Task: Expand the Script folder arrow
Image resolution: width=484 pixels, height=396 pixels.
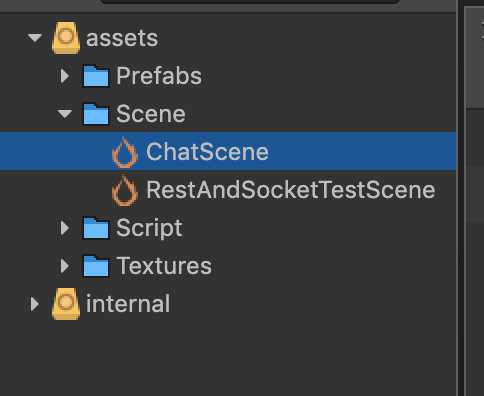Action: [65, 228]
